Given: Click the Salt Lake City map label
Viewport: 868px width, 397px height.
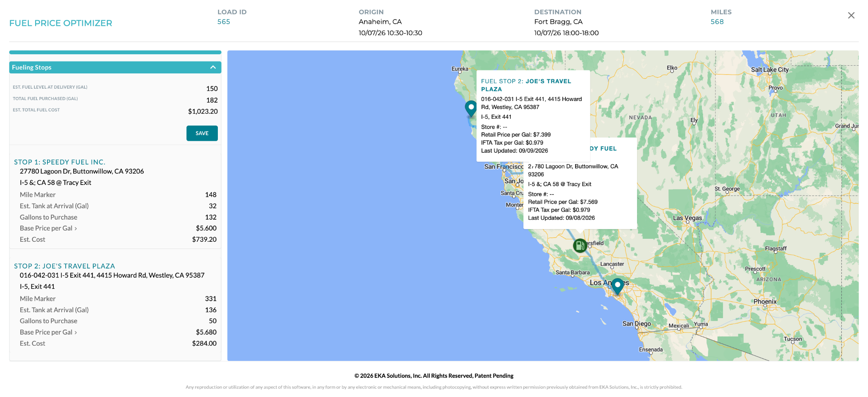Looking at the screenshot, I should (770, 70).
